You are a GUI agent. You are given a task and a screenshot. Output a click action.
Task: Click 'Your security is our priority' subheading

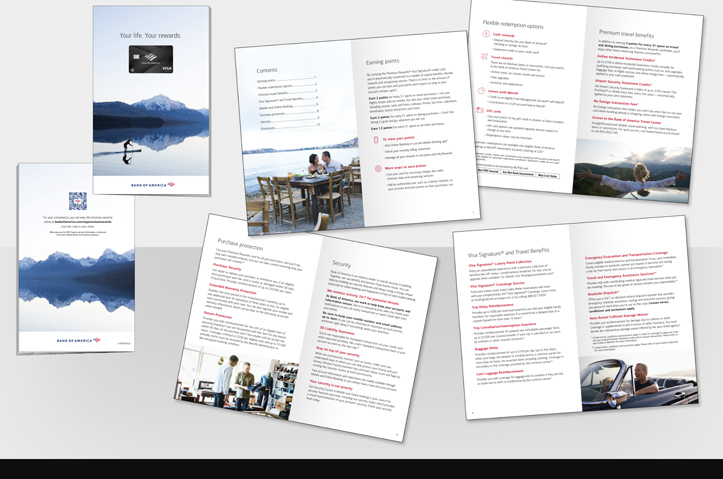click(x=331, y=385)
